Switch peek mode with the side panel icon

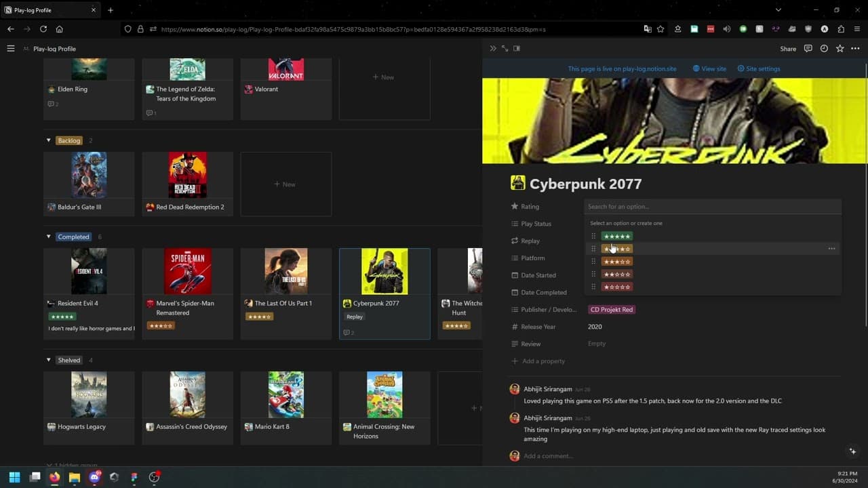pos(517,49)
